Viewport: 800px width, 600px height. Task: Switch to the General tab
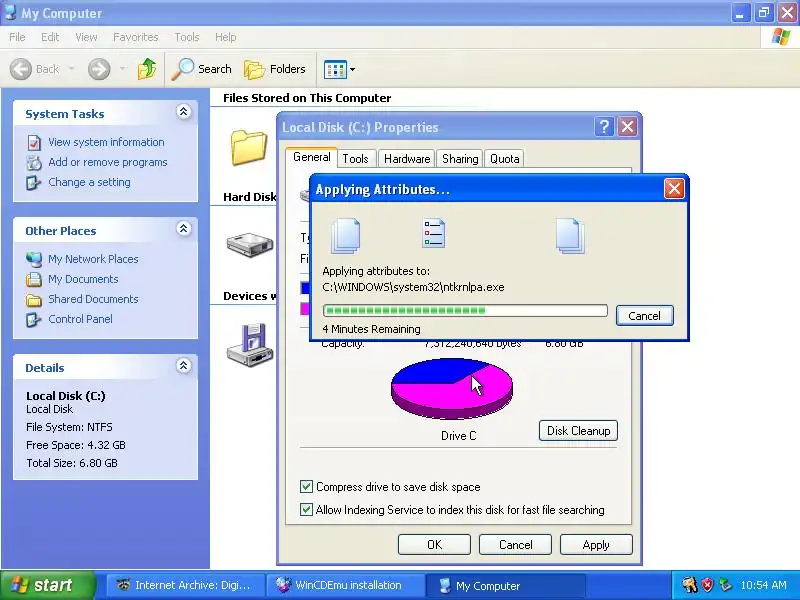312,157
